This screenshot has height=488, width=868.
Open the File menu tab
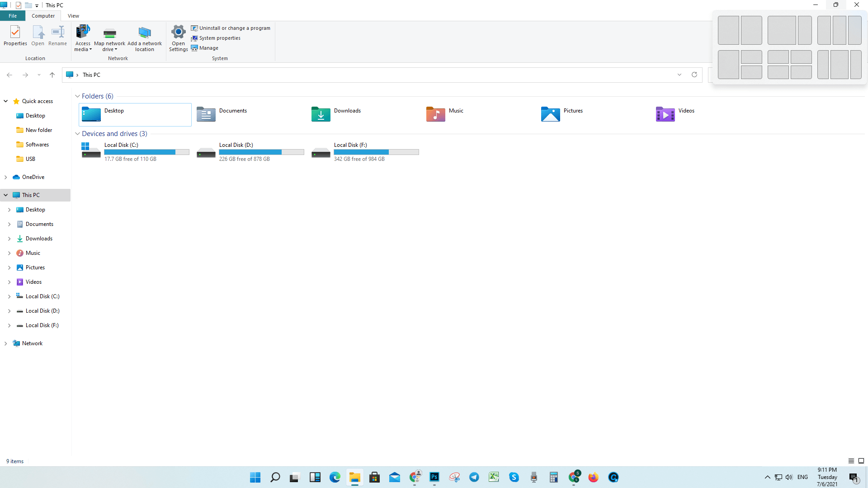(x=13, y=16)
